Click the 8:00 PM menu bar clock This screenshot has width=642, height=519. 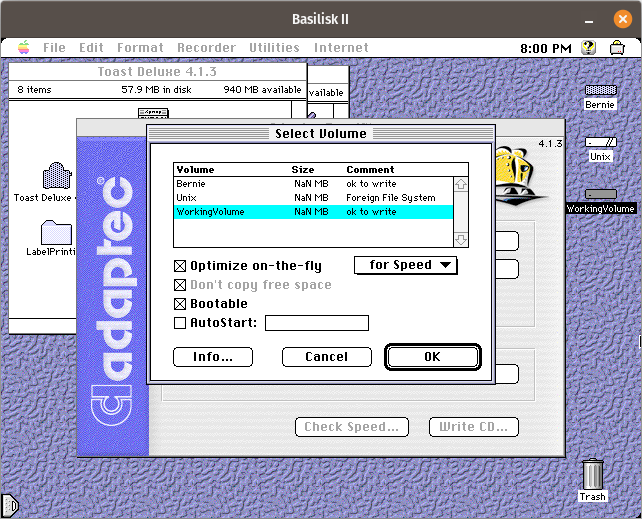[546, 48]
